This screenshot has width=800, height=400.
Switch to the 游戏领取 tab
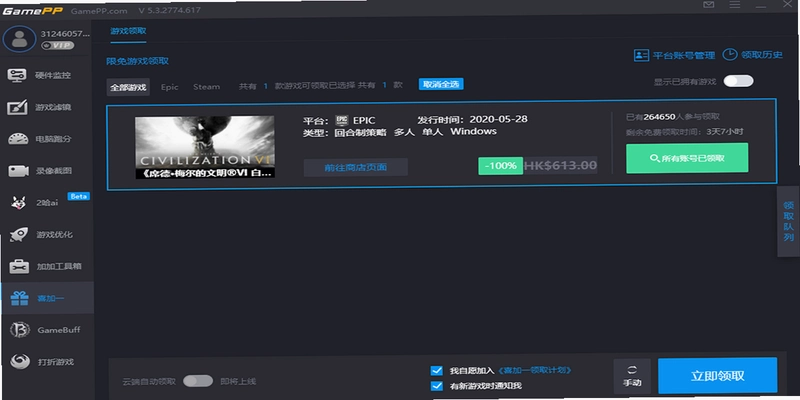pos(128,31)
